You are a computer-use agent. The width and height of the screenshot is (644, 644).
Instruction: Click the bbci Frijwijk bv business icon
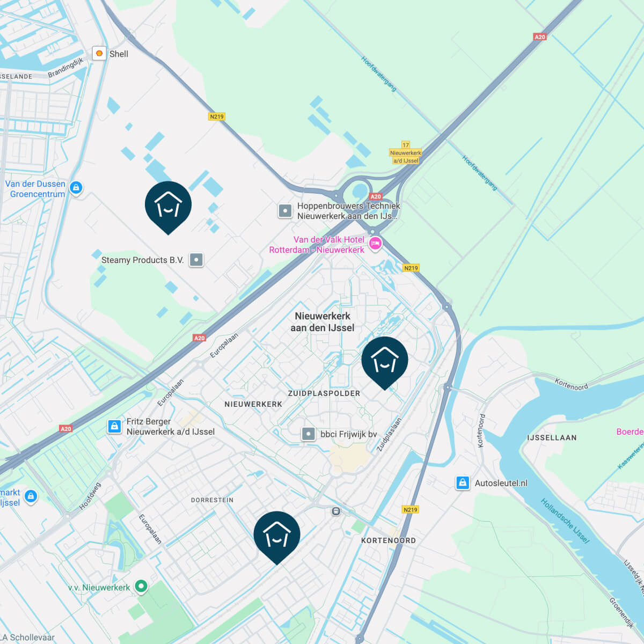[308, 434]
